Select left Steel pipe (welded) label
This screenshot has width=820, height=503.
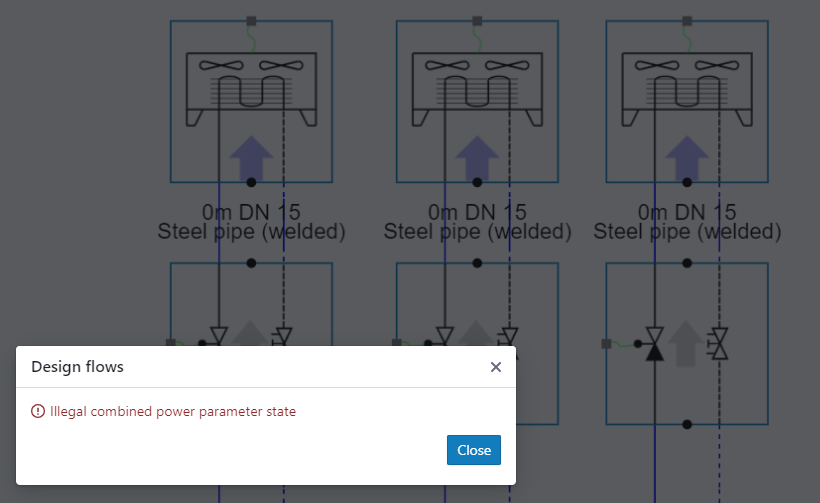[x=252, y=232]
